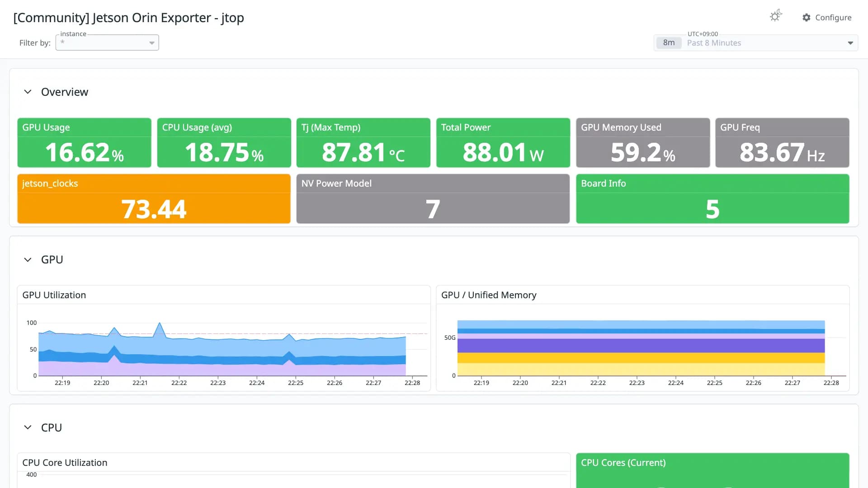Screen dimensions: 868x488
Task: Click the Tj (Max Temp) widget
Action: coord(363,143)
